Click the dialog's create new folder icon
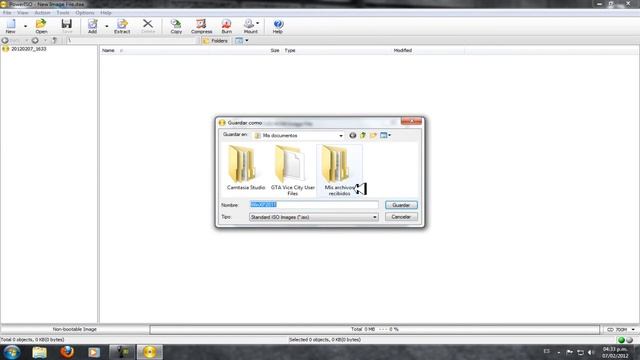 coord(373,135)
